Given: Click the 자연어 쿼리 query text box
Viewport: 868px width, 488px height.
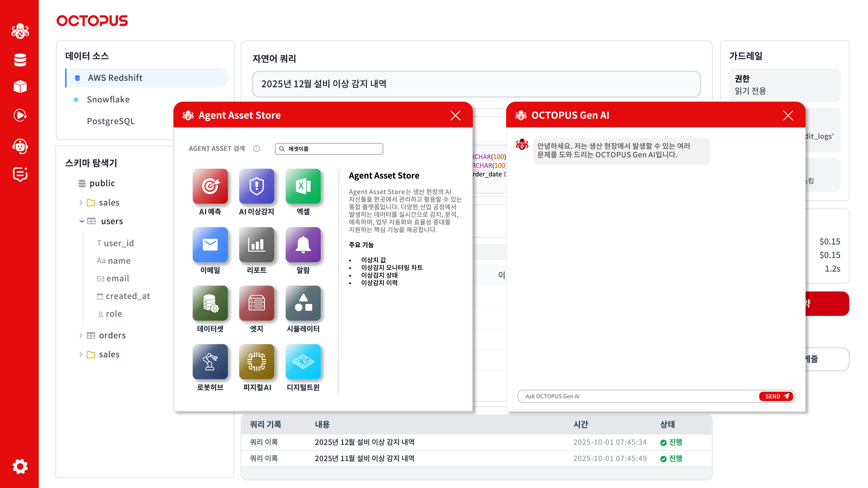Looking at the screenshot, I should 477,84.
